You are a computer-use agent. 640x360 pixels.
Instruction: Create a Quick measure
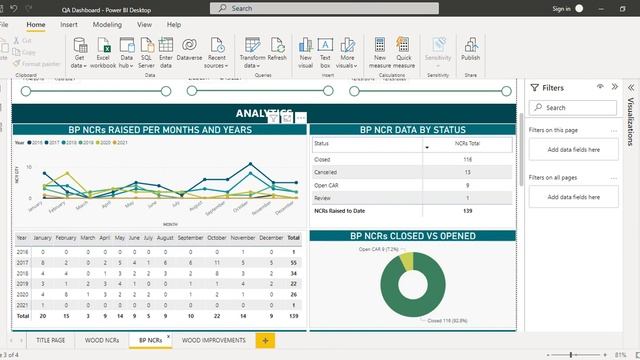[404, 53]
